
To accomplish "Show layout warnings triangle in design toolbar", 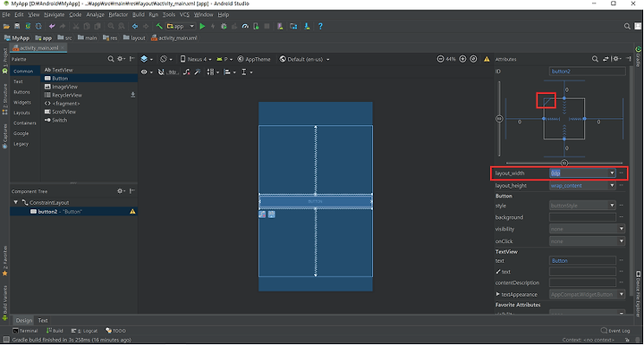I will coord(487,59).
